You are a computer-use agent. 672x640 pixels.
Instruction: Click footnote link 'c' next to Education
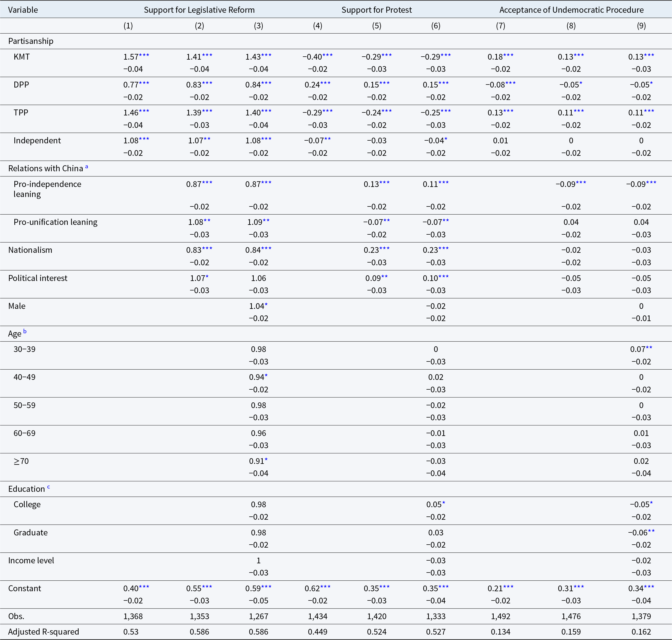click(x=49, y=487)
